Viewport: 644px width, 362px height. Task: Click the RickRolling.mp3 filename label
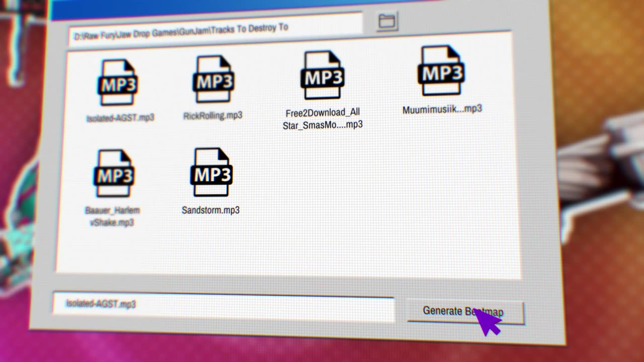(x=213, y=116)
